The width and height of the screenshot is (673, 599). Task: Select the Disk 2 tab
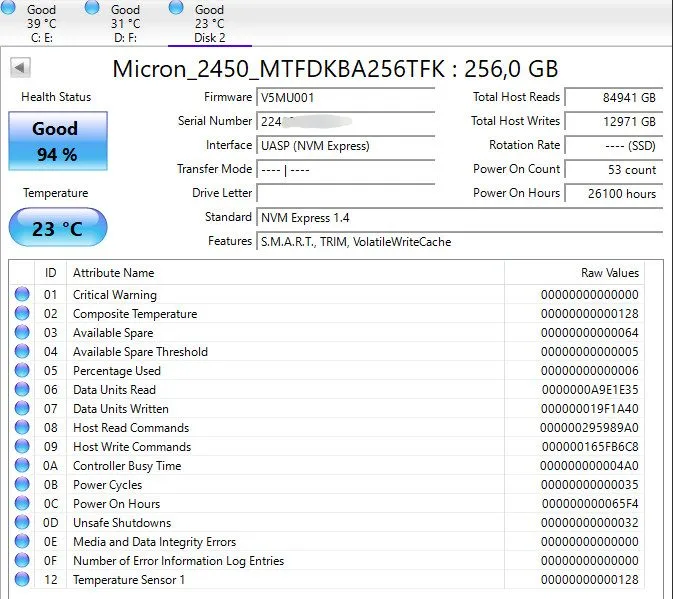(x=209, y=23)
